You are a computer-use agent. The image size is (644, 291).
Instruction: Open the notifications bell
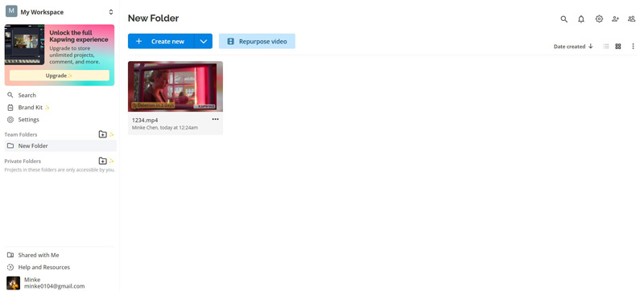(581, 18)
